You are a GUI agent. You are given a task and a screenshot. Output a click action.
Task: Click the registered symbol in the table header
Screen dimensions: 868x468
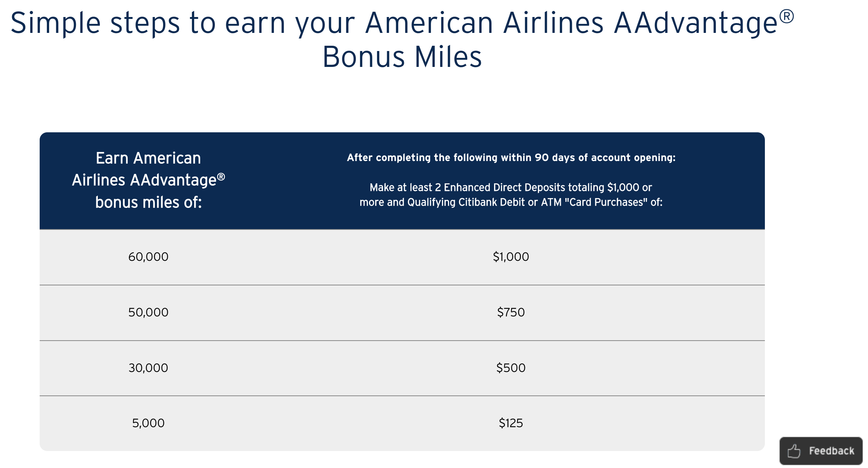coord(221,177)
